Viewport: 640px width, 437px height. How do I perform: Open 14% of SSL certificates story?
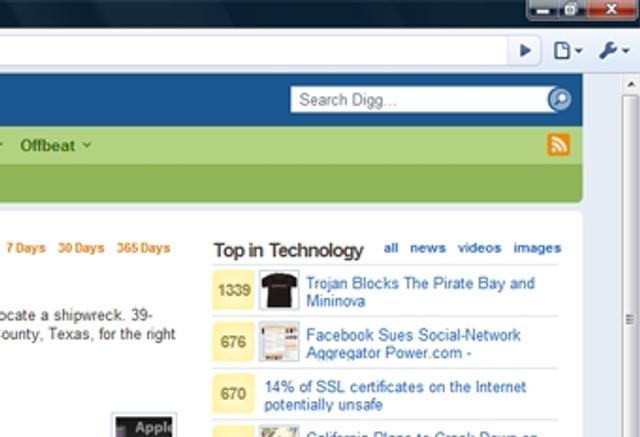coord(395,395)
